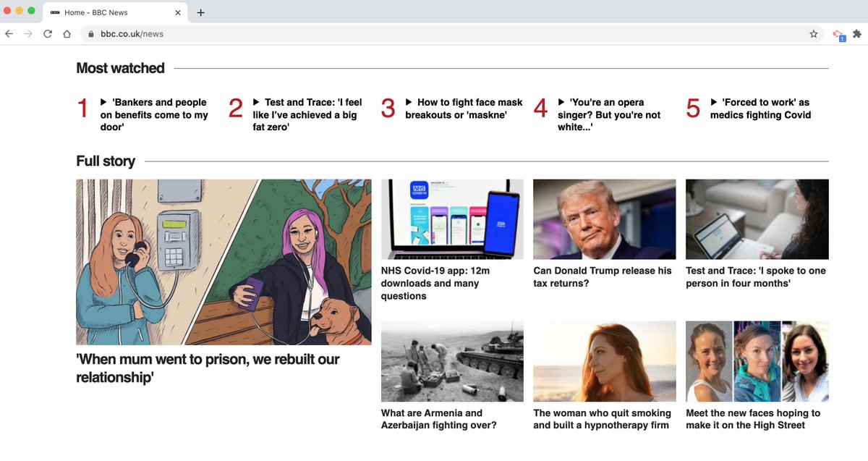The image size is (868, 461).
Task: Open ''Forced to work' as medics fighting Covid'
Action: (x=761, y=109)
